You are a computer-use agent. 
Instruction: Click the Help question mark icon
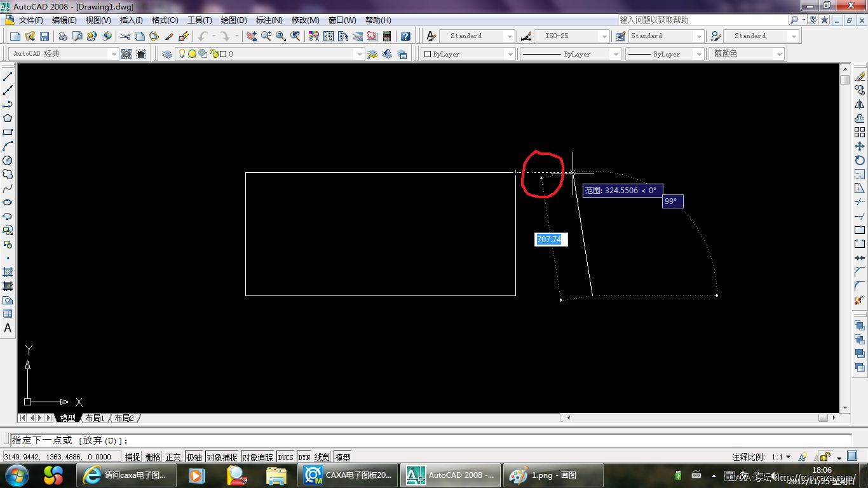point(405,36)
